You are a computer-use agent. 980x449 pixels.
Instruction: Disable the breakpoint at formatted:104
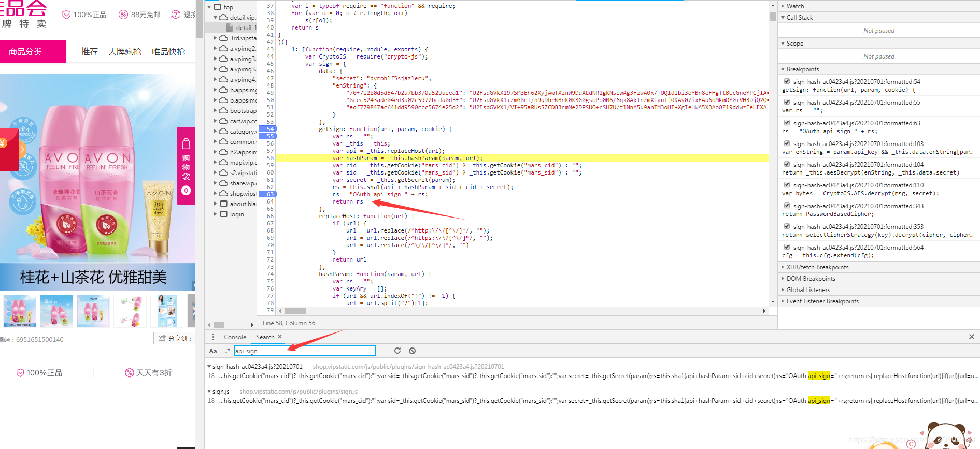787,164
